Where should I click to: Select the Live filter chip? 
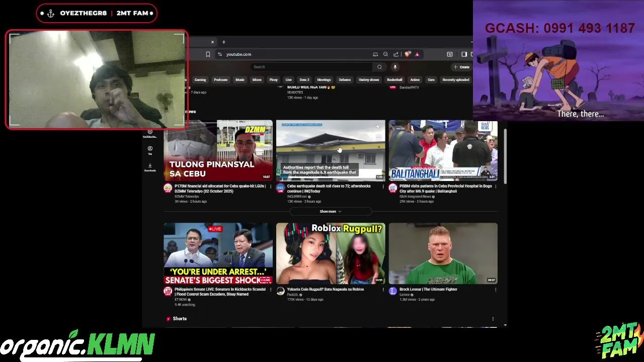click(289, 80)
